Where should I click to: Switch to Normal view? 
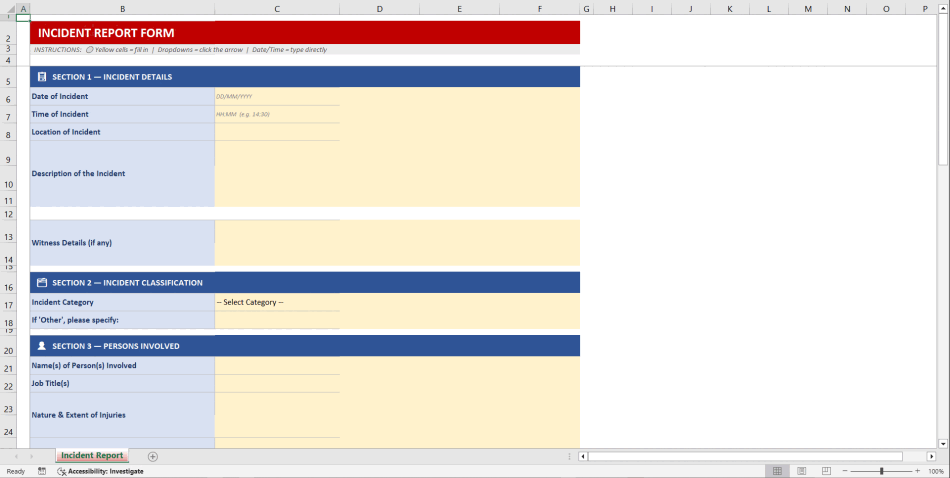[x=776, y=471]
